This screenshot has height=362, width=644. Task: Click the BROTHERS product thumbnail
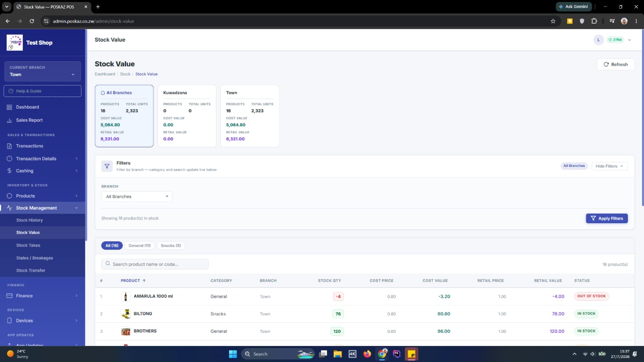126,331
